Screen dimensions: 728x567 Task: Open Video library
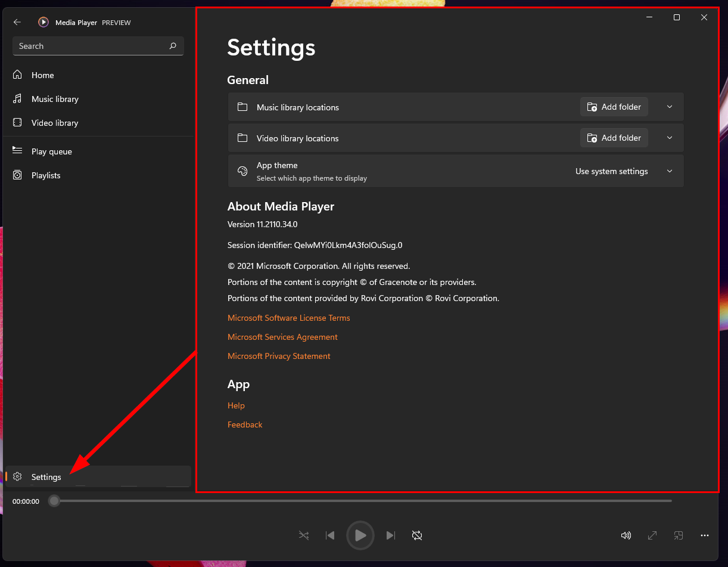coord(98,123)
